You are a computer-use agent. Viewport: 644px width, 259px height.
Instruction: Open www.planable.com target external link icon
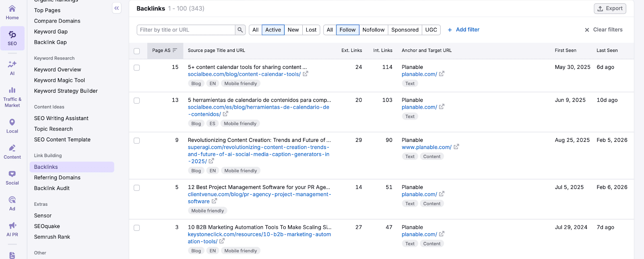(x=456, y=147)
